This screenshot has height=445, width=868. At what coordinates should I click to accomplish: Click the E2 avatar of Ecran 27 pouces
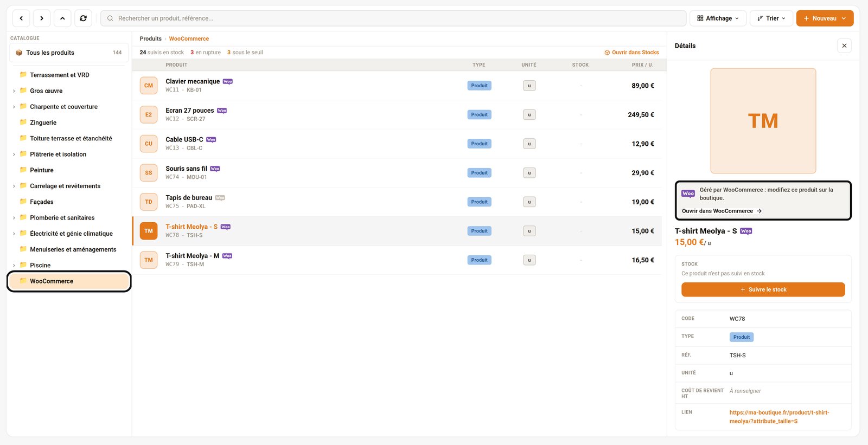pos(149,115)
